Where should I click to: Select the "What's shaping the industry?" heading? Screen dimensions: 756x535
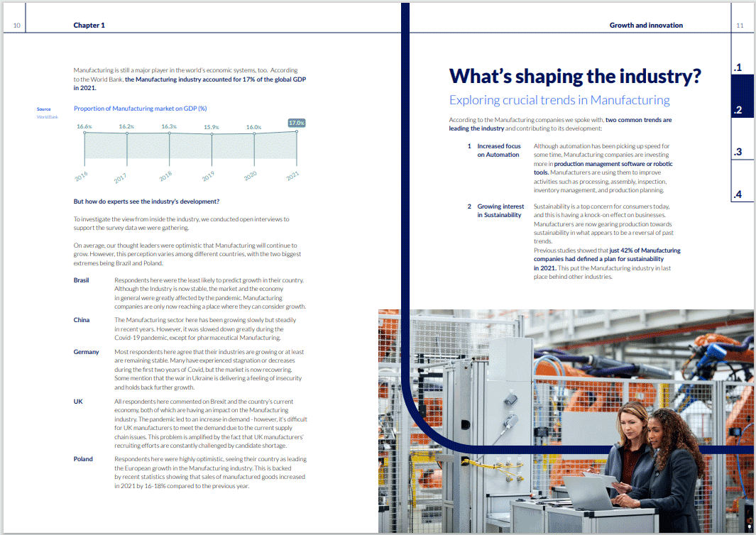point(575,76)
